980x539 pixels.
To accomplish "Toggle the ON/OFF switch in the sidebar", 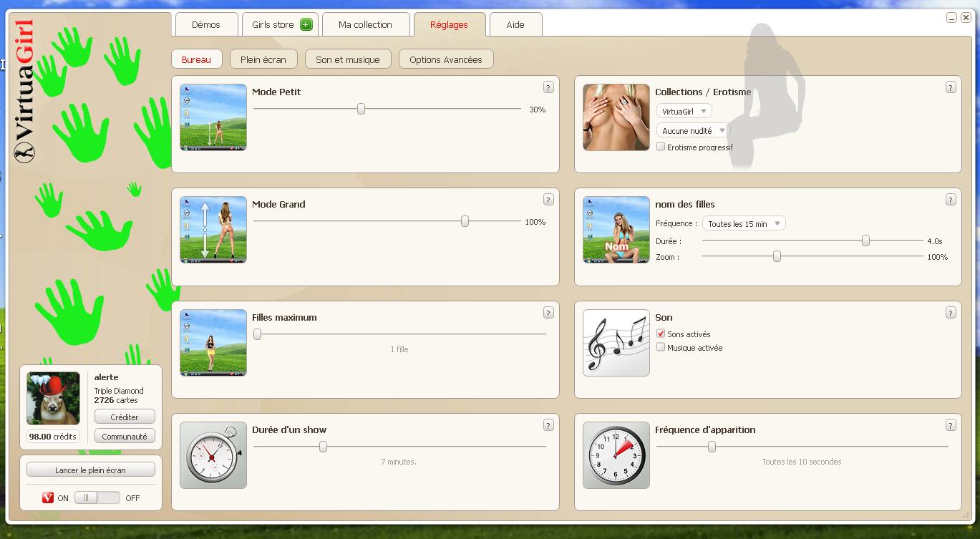I will point(97,497).
